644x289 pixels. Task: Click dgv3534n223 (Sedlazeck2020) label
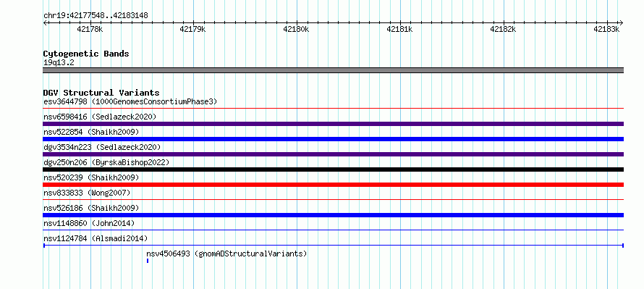(x=102, y=147)
